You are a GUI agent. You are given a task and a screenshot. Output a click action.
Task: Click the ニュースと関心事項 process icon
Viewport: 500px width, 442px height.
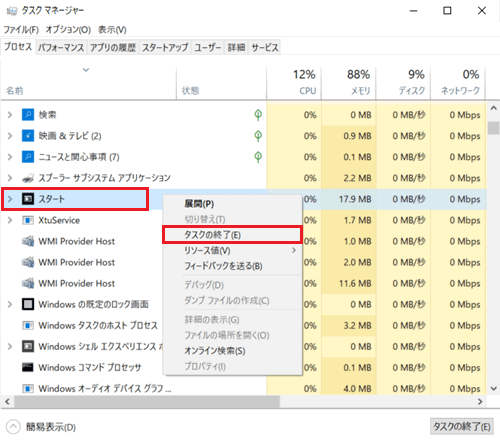[28, 157]
